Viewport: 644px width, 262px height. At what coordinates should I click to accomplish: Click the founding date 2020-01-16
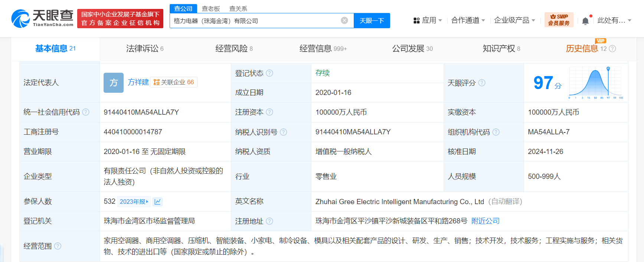pyautogui.click(x=333, y=93)
